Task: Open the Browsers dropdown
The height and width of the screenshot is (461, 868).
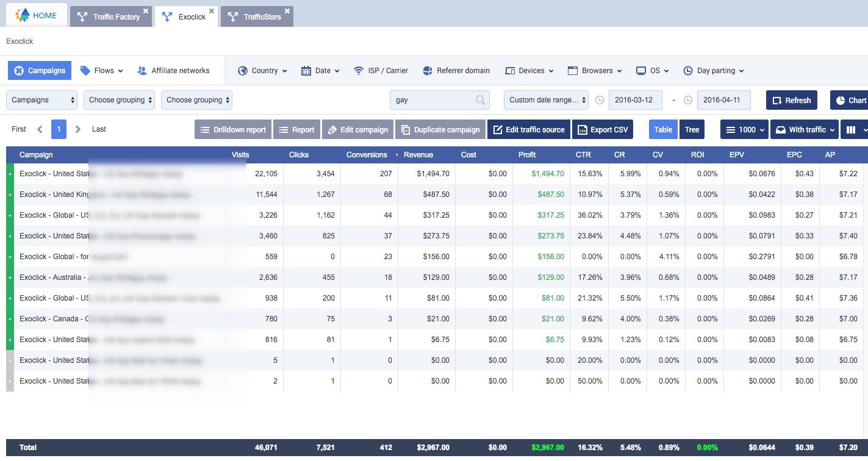Action: (595, 71)
